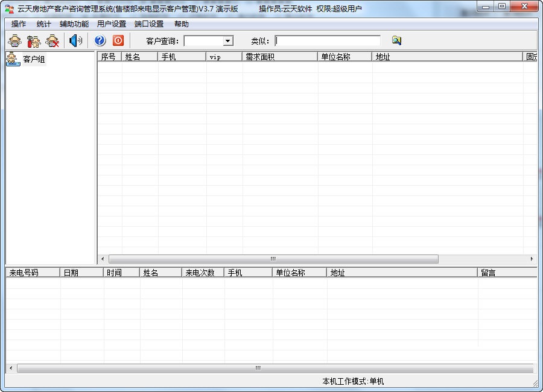This screenshot has width=543, height=392.
Task: Select the 客户组 tree node
Action: tap(34, 59)
